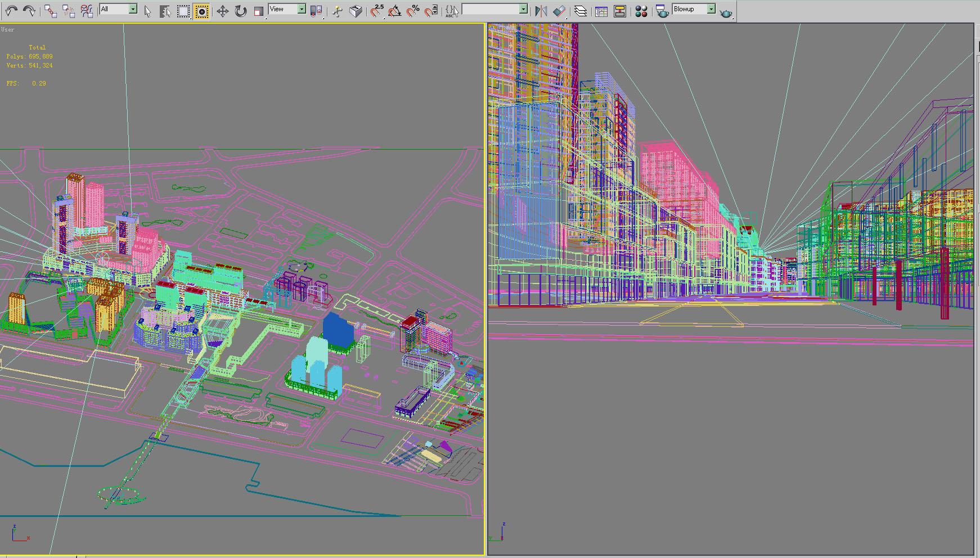Open the Layer Manager
The image size is (980, 558).
coord(581,11)
